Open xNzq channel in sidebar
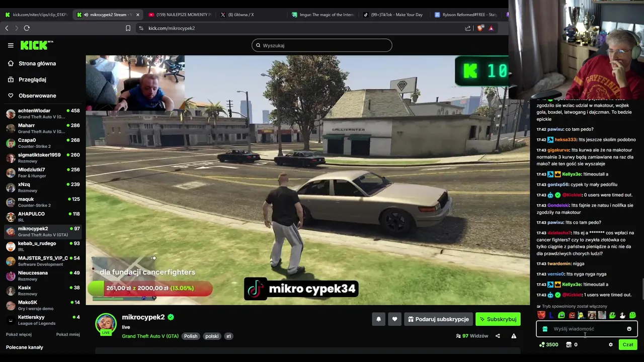644x362 pixels. [43, 188]
